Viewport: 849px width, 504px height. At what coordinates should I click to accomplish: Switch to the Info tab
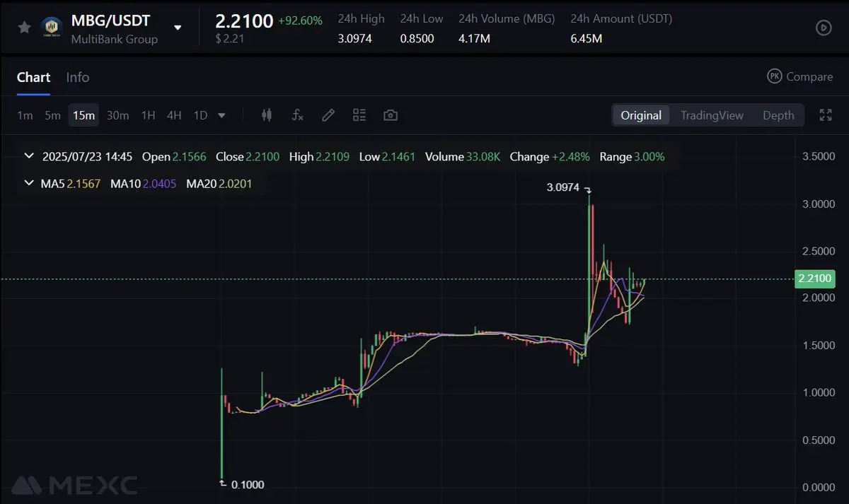click(78, 77)
